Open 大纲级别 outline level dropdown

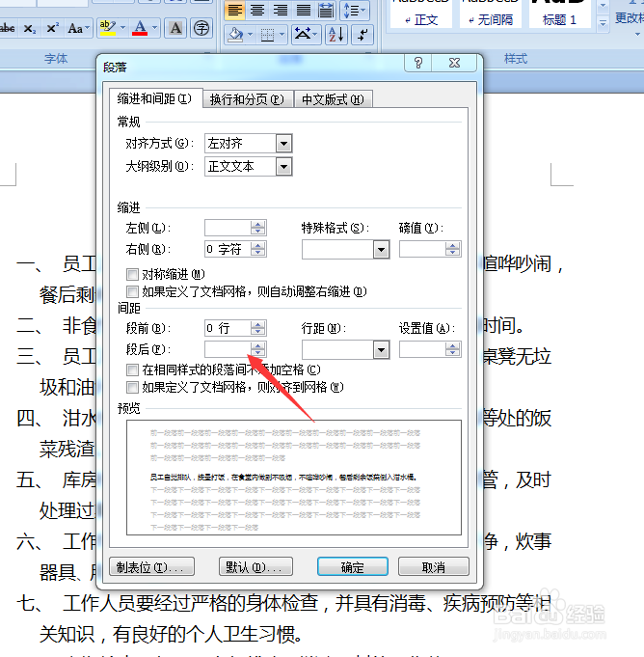283,167
